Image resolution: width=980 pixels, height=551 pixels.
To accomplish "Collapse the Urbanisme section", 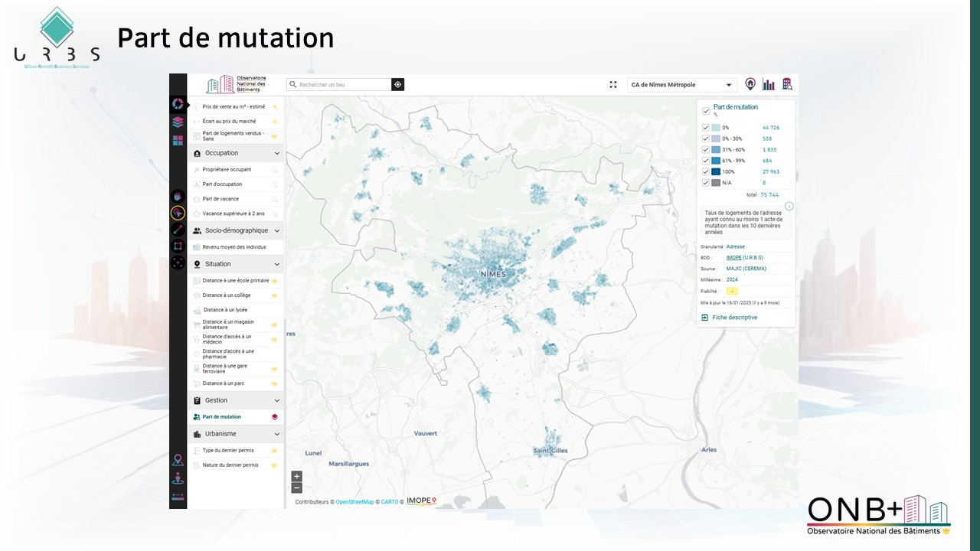I will (276, 434).
